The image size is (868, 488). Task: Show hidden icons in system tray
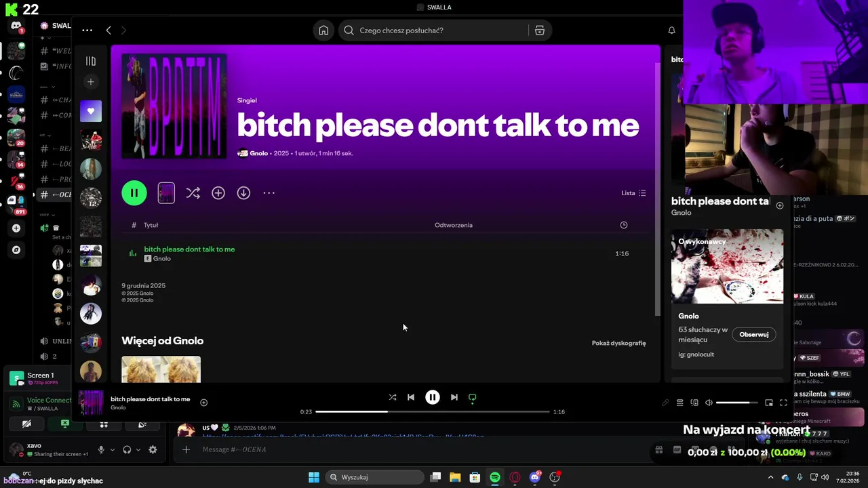(770, 477)
